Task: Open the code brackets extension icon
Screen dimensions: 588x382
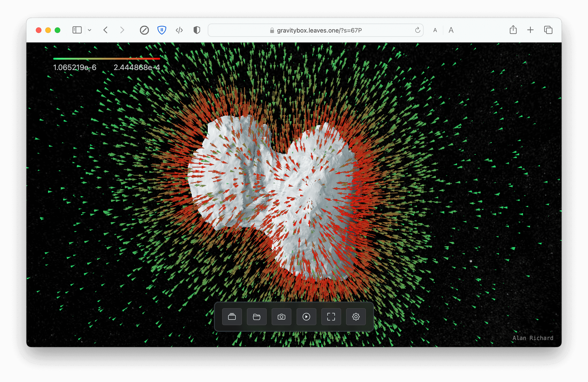Action: click(179, 30)
